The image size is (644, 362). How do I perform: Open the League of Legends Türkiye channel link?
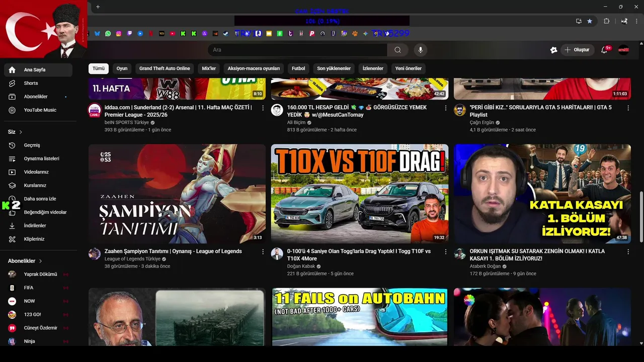pos(132,259)
